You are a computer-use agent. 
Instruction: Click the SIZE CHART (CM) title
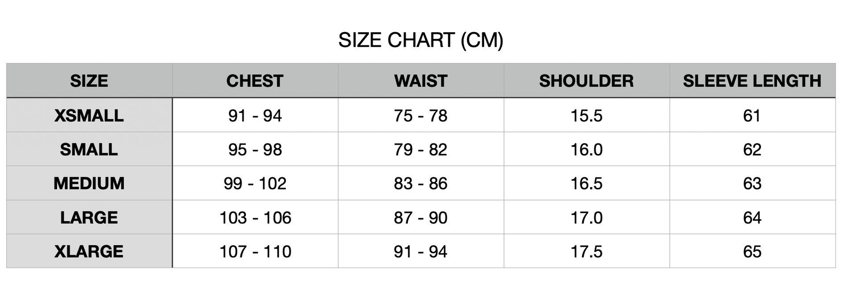[x=421, y=40]
